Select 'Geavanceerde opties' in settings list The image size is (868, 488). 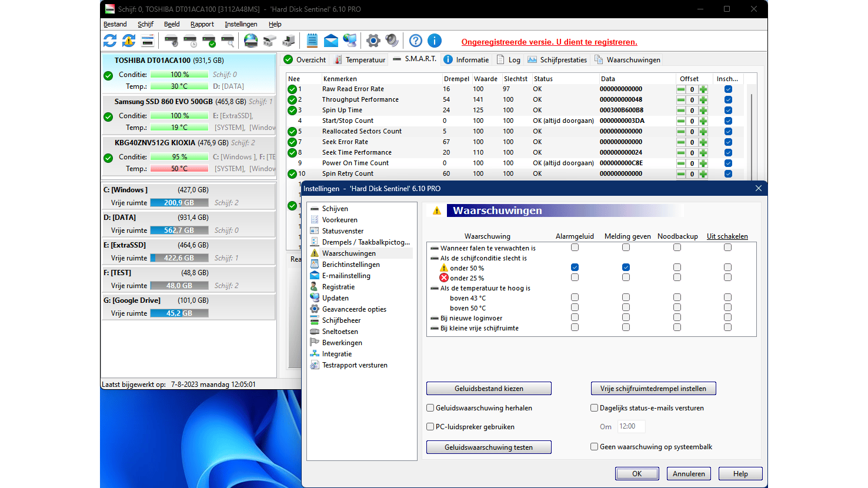354,309
